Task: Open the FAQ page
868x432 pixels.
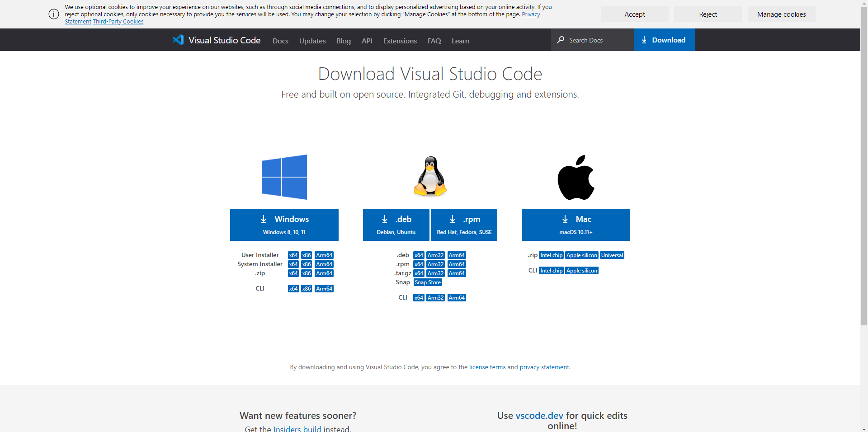Action: pos(434,41)
